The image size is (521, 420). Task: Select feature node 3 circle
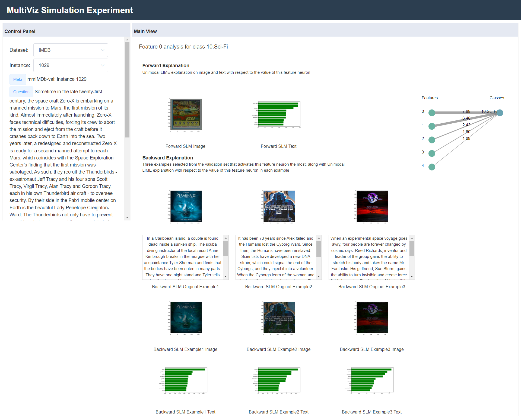pyautogui.click(x=431, y=153)
